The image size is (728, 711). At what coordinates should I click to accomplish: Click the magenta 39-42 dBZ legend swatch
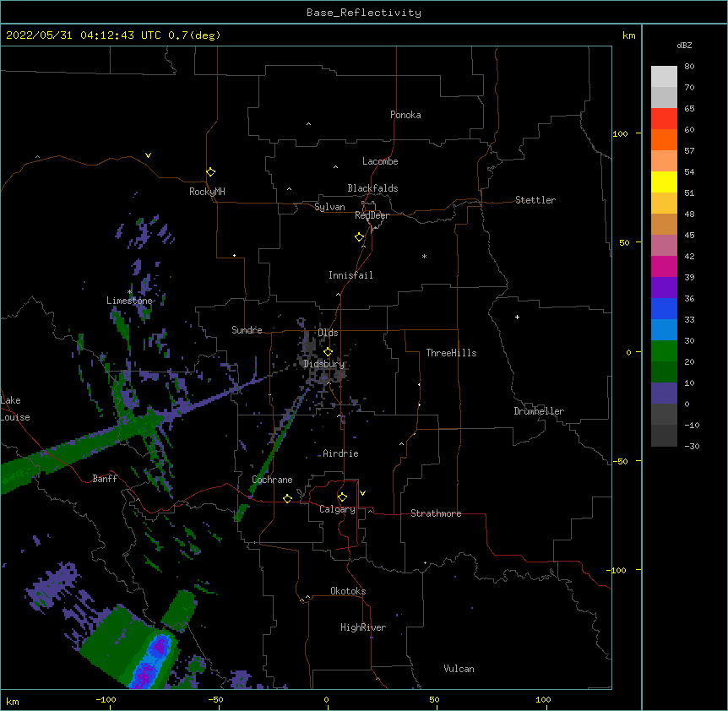pyautogui.click(x=664, y=266)
